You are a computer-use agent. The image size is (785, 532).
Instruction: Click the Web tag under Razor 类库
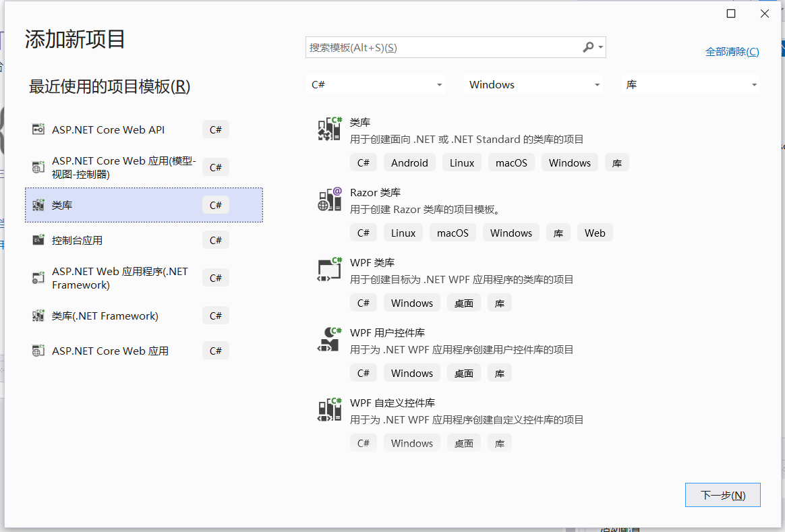coord(595,233)
